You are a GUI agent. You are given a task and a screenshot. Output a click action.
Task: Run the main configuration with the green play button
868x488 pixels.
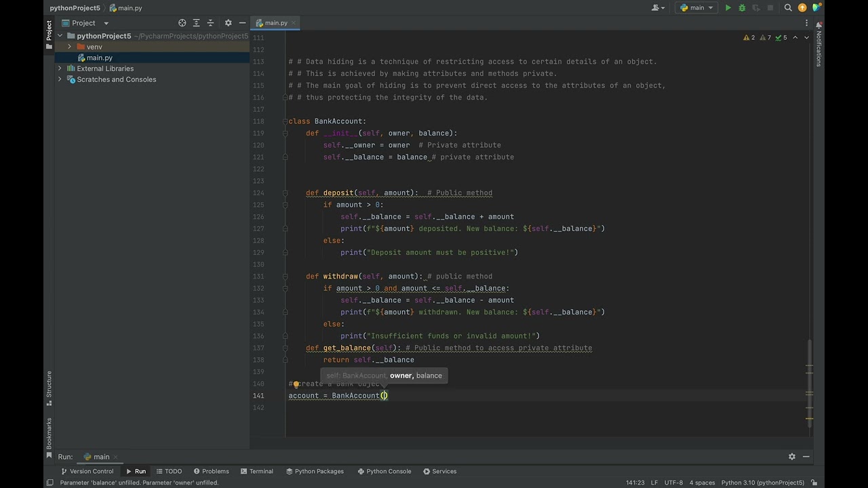click(x=728, y=8)
